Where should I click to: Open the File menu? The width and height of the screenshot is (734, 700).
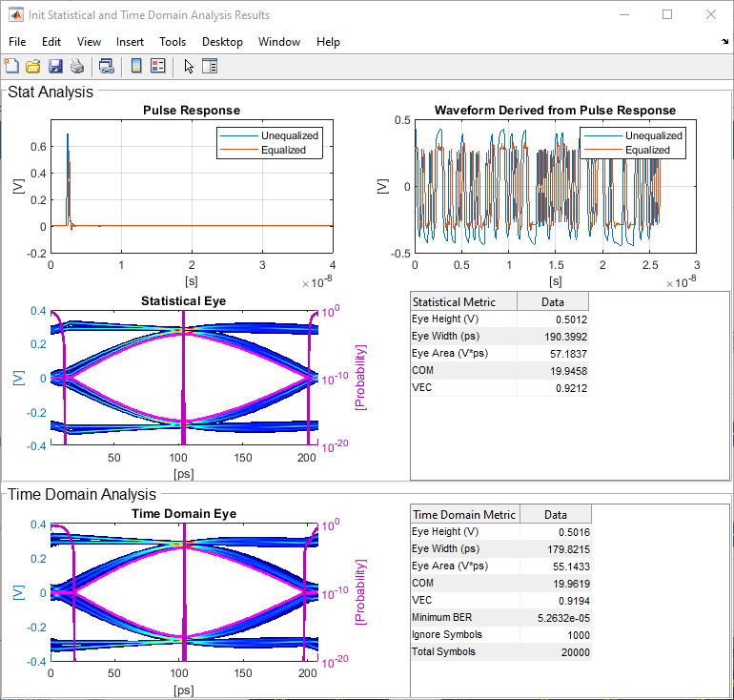tap(17, 42)
